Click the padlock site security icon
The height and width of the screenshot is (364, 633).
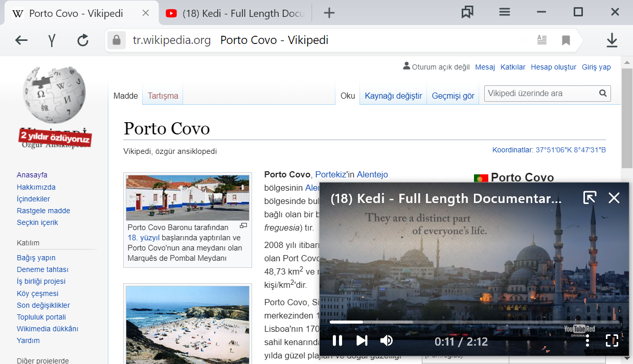(117, 40)
